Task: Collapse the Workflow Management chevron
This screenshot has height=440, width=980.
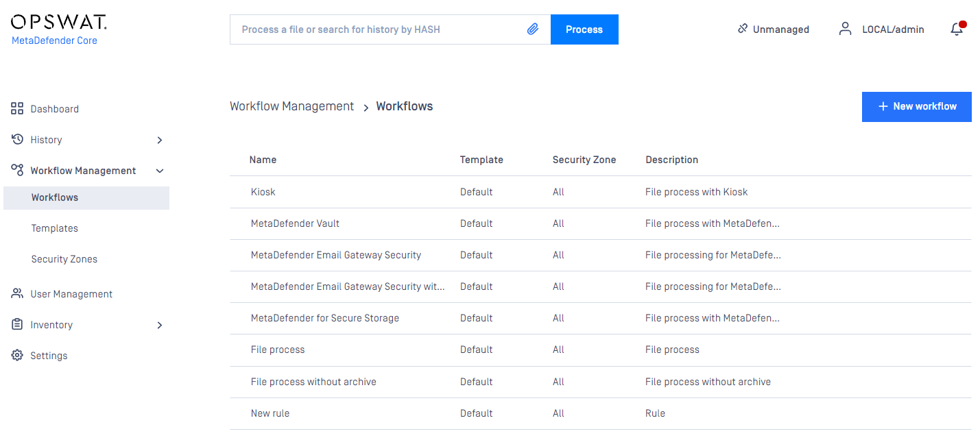Action: (x=160, y=171)
